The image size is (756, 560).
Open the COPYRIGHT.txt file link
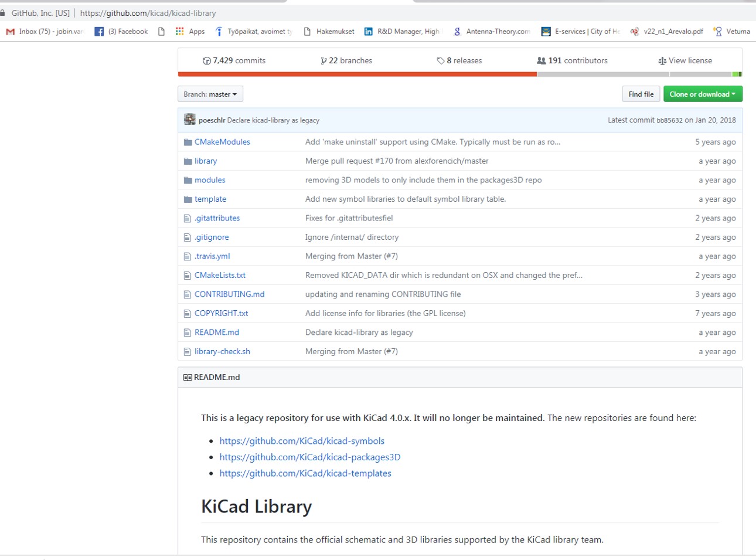(221, 314)
